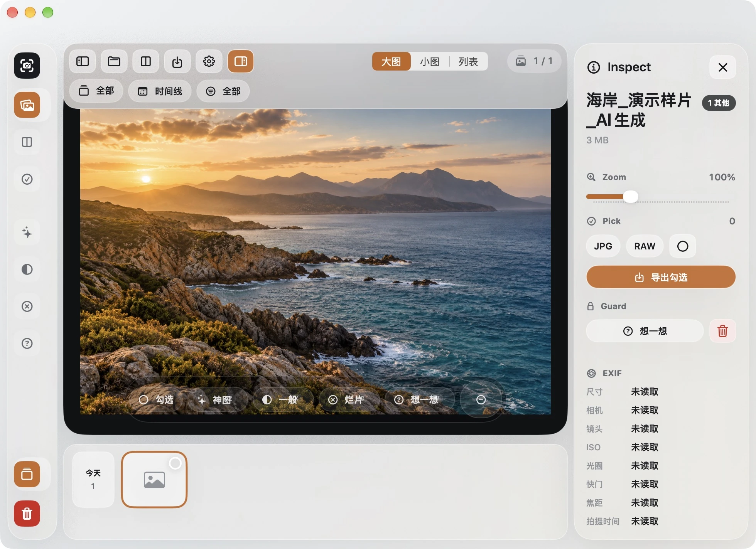
Task: Click the macOS yellow minimize button
Action: pos(30,12)
